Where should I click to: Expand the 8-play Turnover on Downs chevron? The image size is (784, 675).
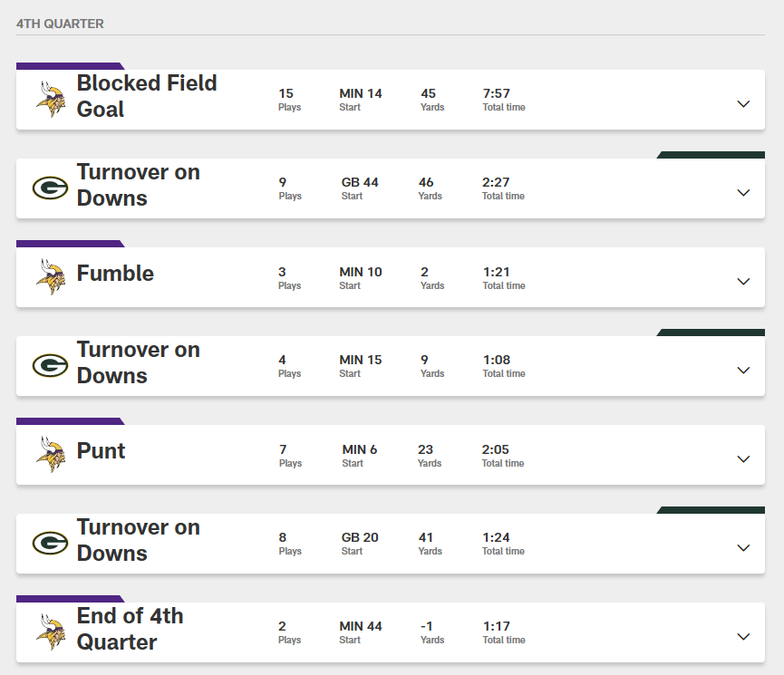[x=743, y=548]
